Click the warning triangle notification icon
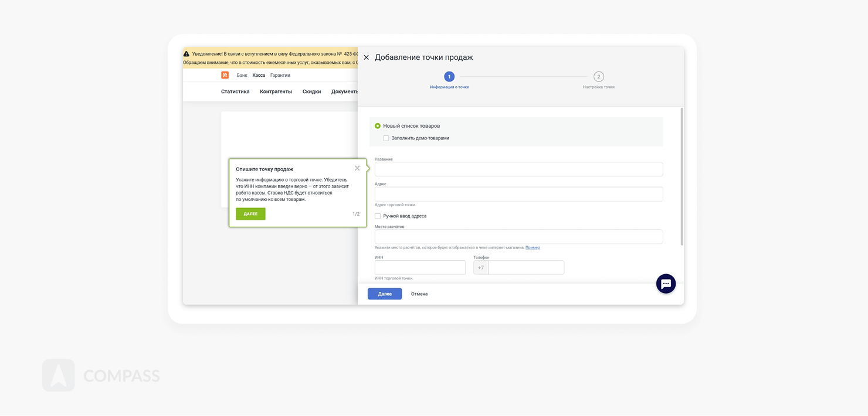The image size is (868, 416). [x=187, y=54]
